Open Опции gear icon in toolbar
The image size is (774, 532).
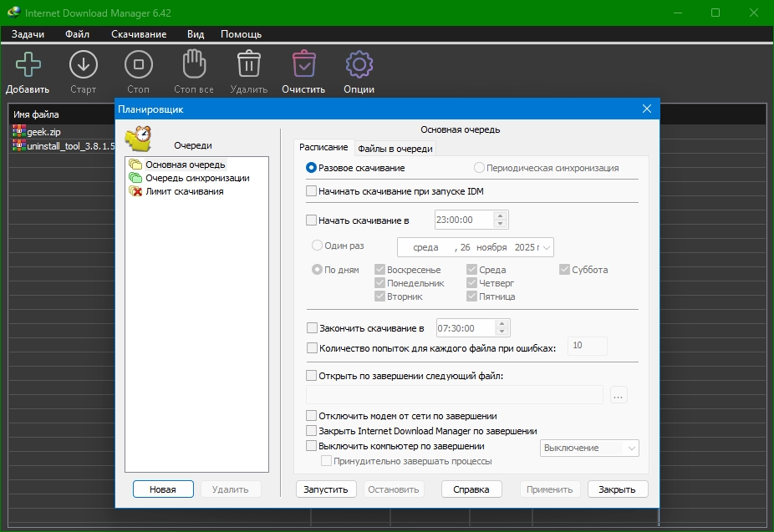click(359, 64)
